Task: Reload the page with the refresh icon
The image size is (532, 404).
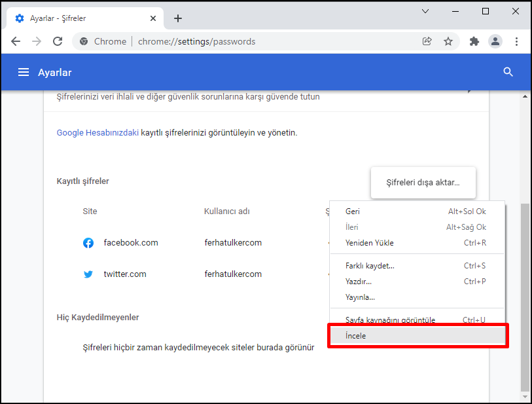Action: coord(58,41)
